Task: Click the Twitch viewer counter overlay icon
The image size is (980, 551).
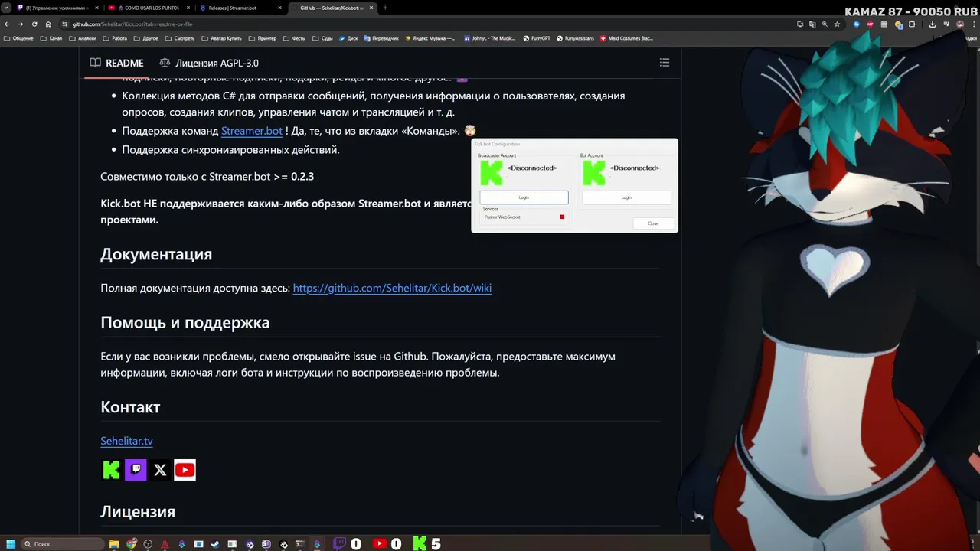Action: tap(339, 544)
